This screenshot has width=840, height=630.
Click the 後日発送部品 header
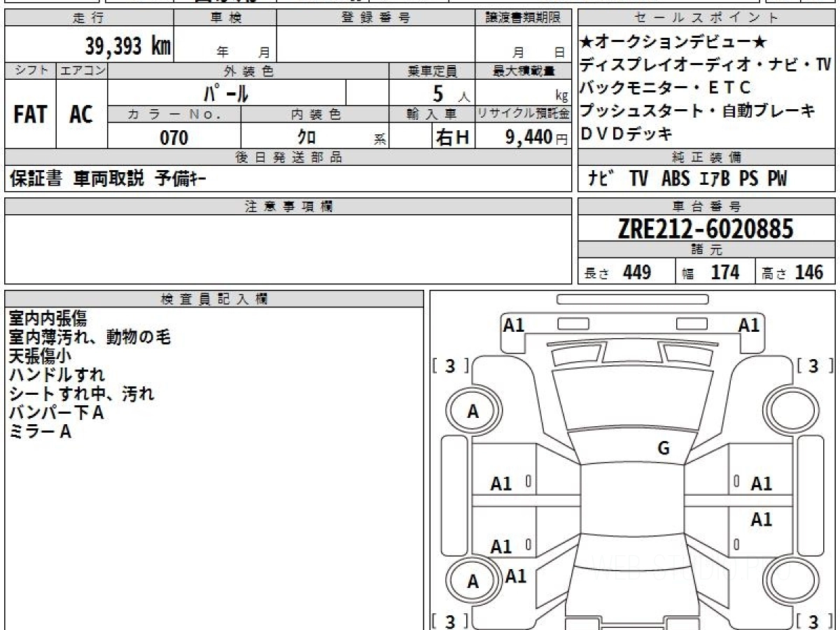tap(288, 157)
